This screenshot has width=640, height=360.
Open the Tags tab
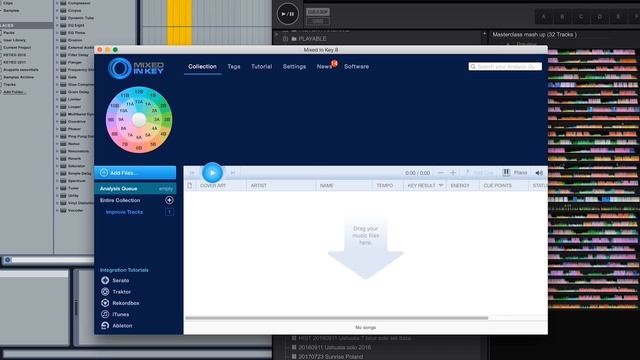pos(234,66)
